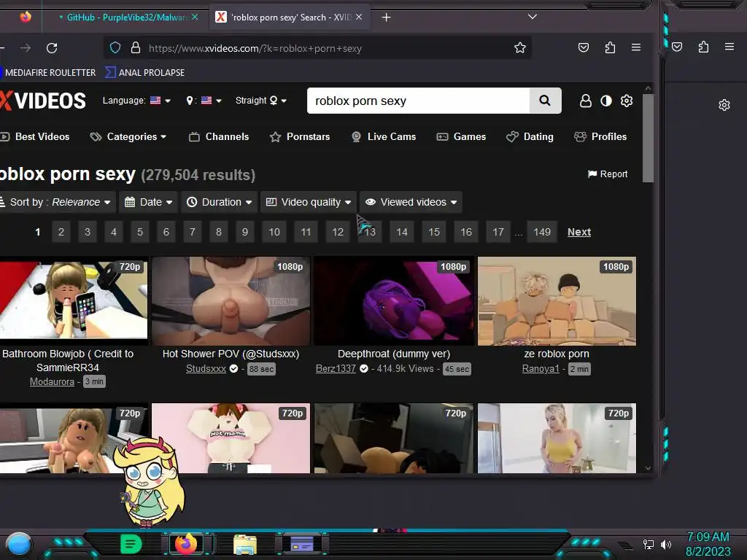Expand the Viewed videos filter dropdown
Viewport: 747px width, 560px height.
(x=411, y=202)
